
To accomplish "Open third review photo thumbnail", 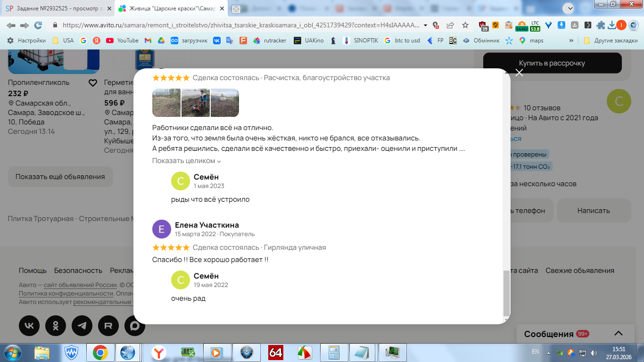I will tap(225, 103).
